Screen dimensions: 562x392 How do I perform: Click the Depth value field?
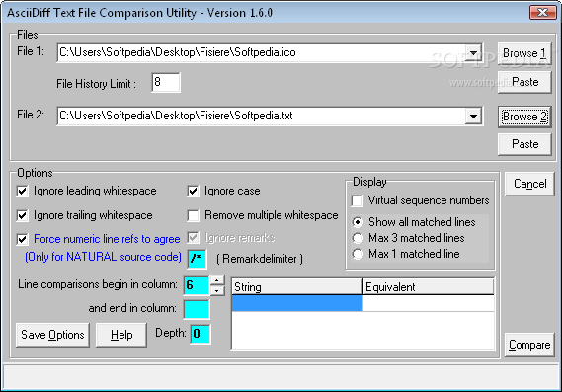201,334
